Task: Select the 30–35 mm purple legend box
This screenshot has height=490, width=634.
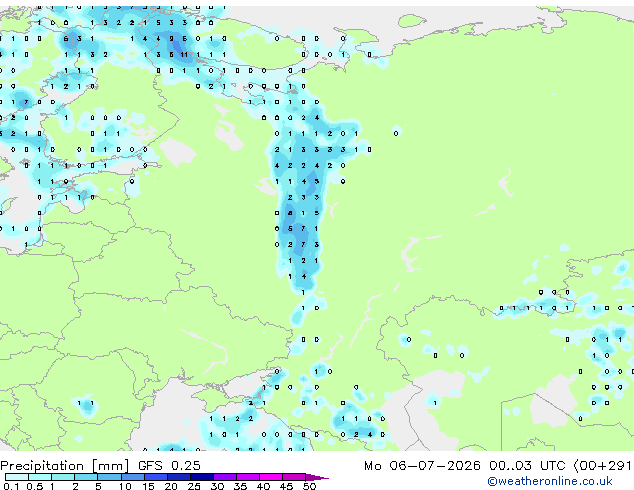Action: click(x=224, y=477)
